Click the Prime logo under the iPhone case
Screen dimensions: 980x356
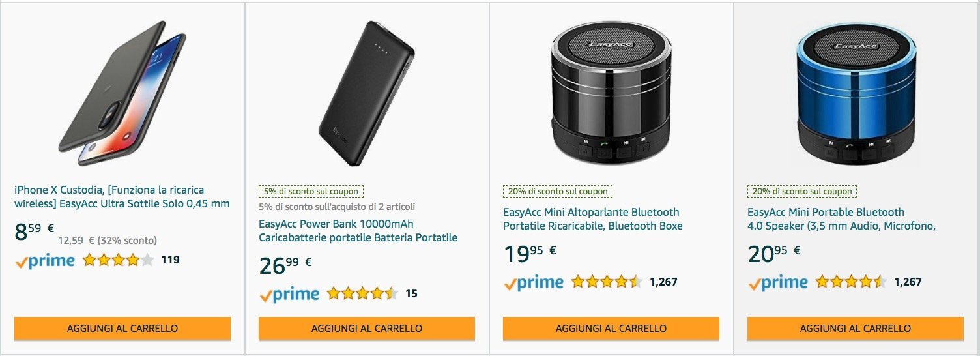[45, 261]
